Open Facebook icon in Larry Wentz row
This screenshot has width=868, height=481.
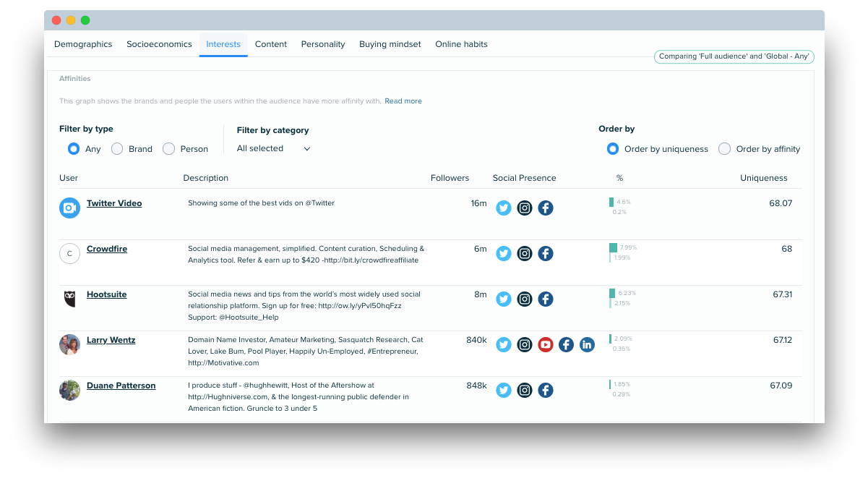point(567,345)
